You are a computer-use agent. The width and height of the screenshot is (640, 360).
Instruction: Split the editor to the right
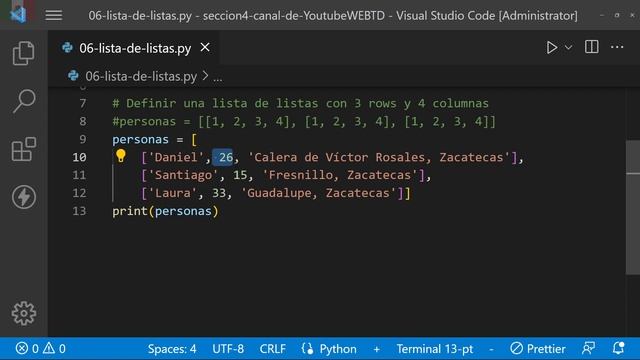point(591,47)
